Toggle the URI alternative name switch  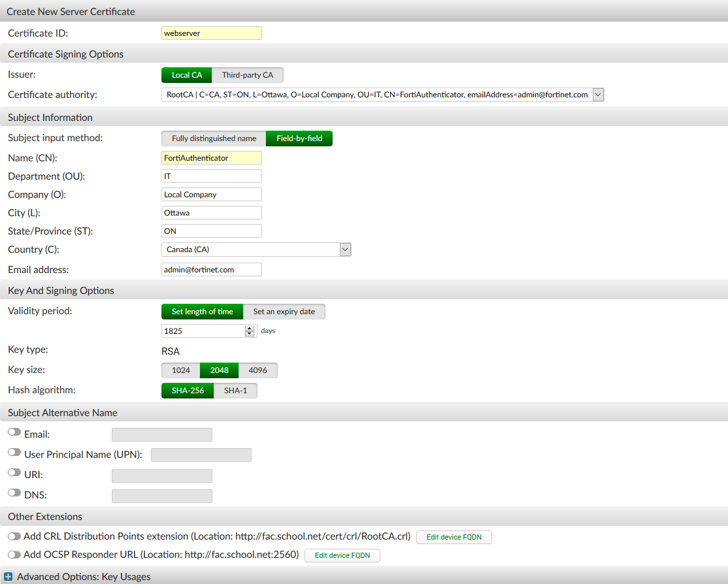14,472
